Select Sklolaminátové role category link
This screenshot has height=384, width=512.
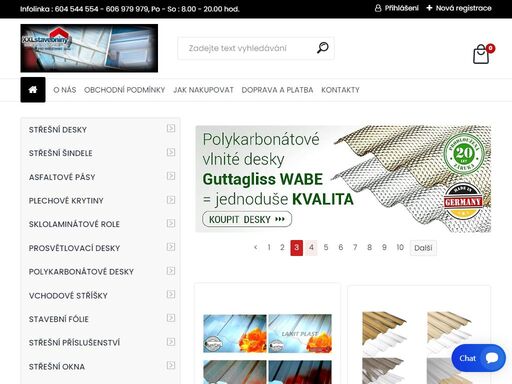pyautogui.click(x=74, y=224)
